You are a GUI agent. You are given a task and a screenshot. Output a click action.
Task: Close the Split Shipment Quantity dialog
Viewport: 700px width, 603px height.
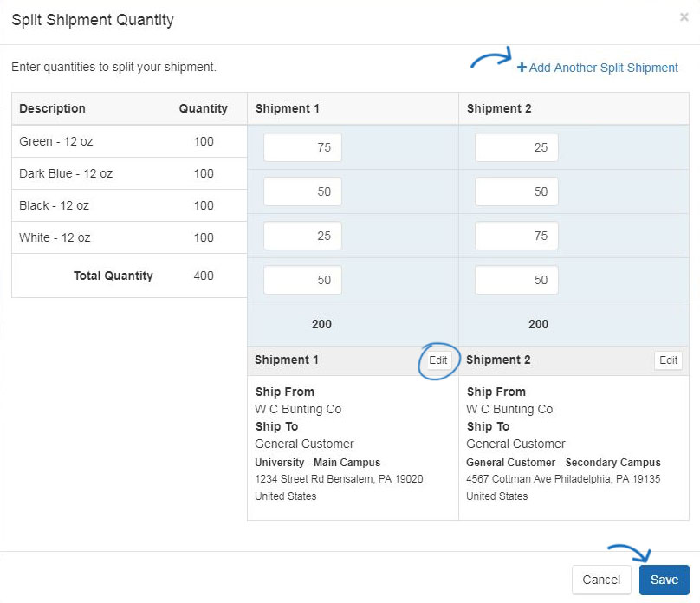click(x=684, y=17)
